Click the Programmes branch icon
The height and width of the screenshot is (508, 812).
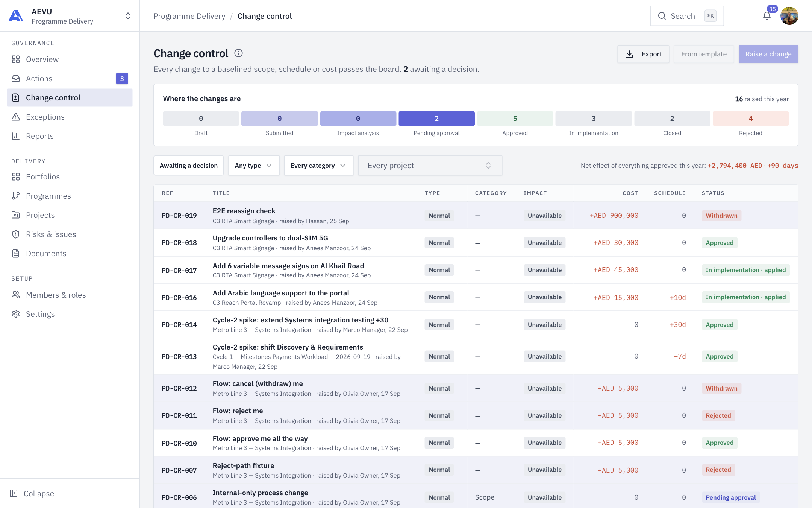pos(16,196)
